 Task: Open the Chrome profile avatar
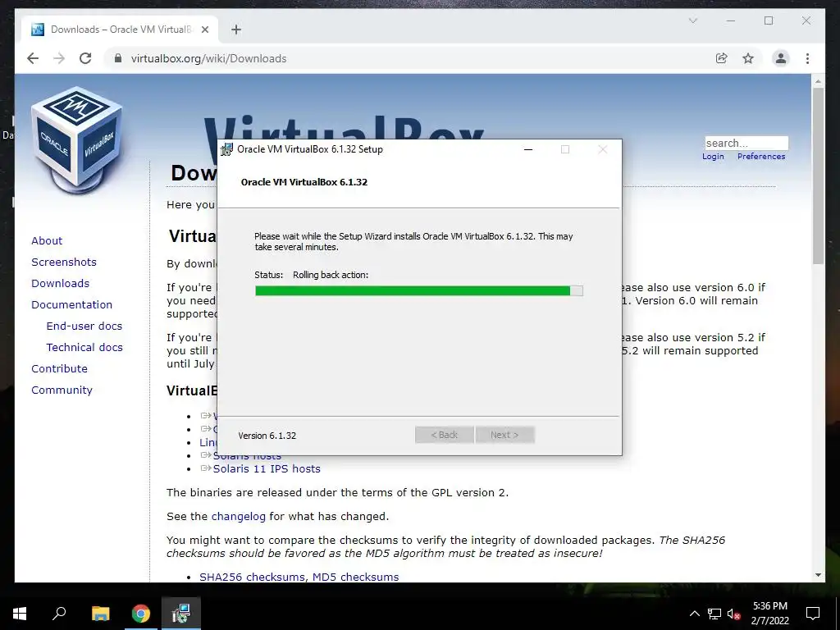point(781,58)
